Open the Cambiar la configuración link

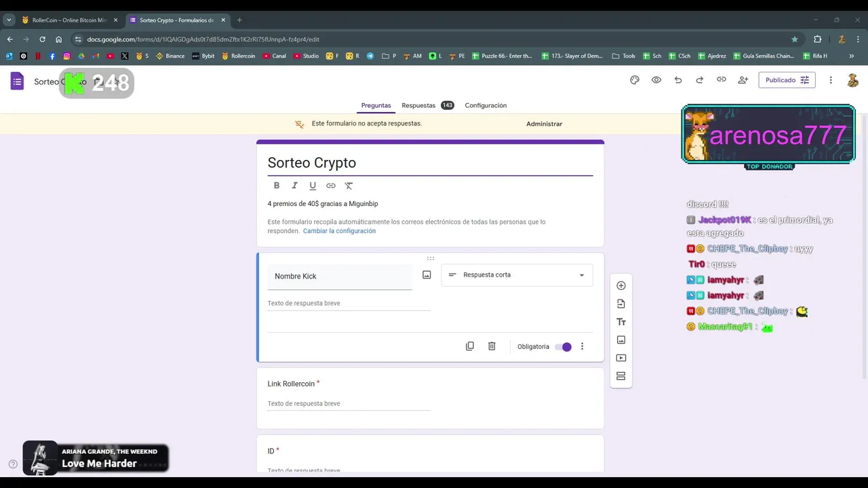point(339,231)
